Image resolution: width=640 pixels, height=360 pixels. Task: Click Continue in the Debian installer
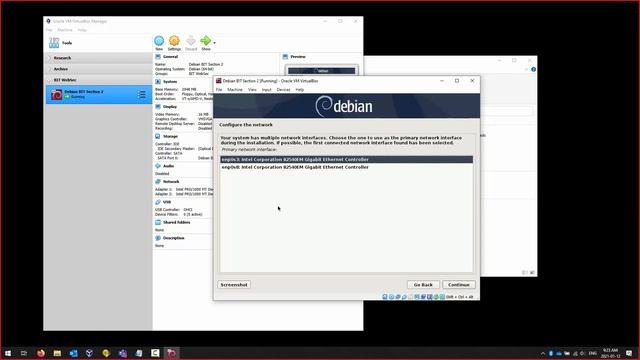[x=459, y=285]
